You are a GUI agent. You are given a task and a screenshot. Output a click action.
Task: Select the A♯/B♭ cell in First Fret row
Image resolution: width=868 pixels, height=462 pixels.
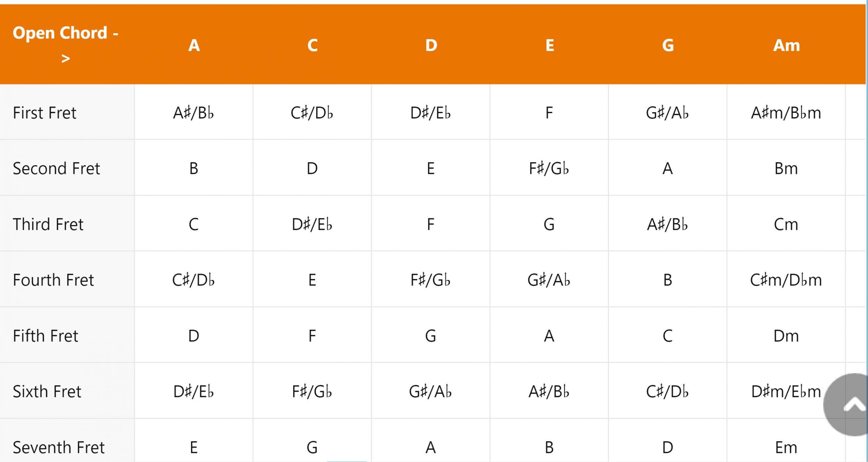coord(193,113)
